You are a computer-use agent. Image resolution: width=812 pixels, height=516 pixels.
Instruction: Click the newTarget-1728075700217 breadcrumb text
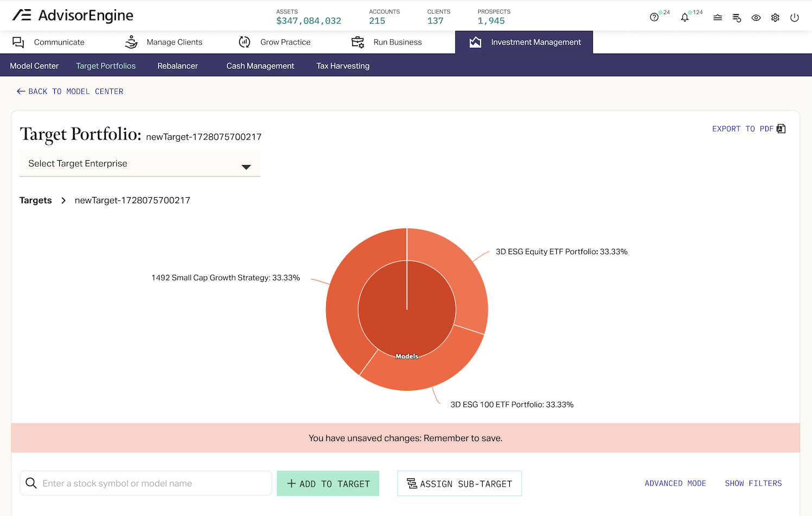pos(132,200)
